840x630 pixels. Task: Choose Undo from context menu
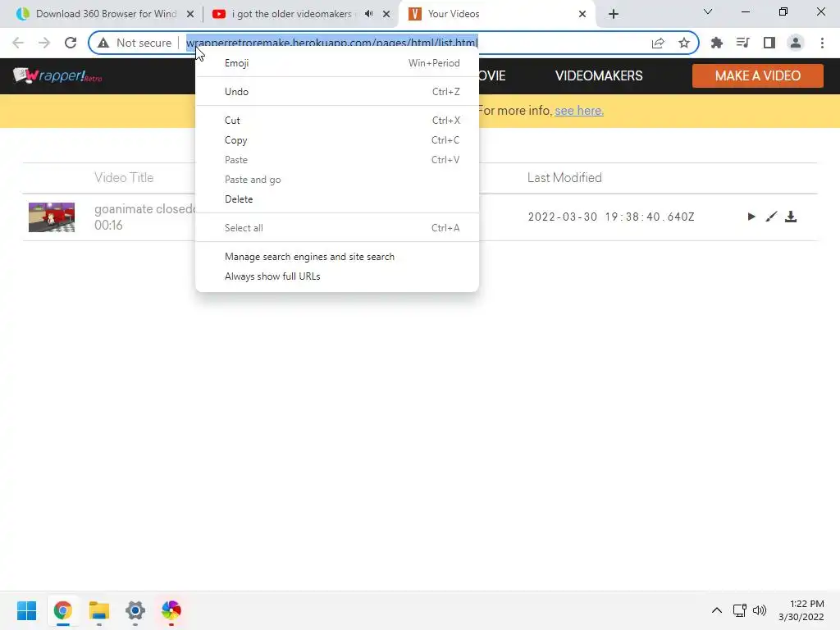pyautogui.click(x=337, y=92)
